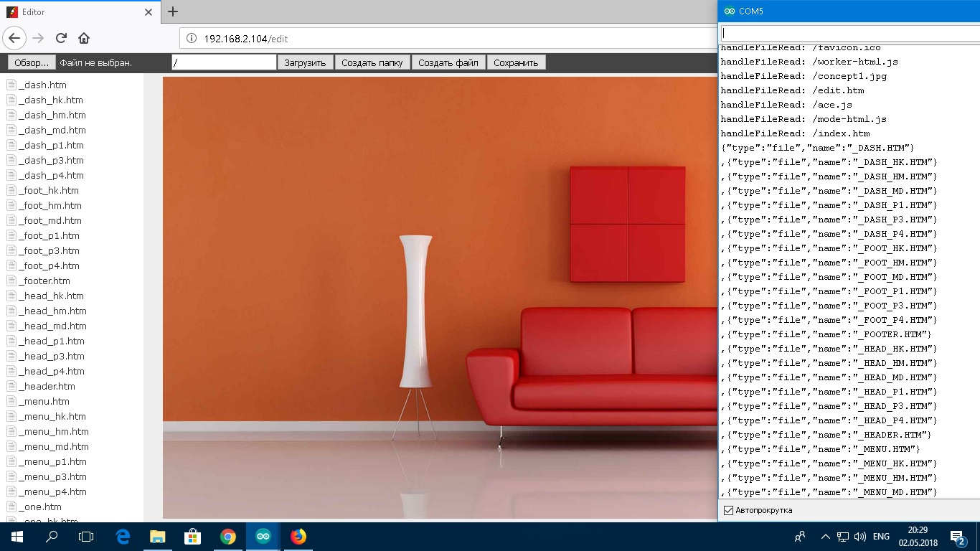Screen dimensions: 980x551
Task: Select _head_p3.htm file
Action: tap(52, 356)
